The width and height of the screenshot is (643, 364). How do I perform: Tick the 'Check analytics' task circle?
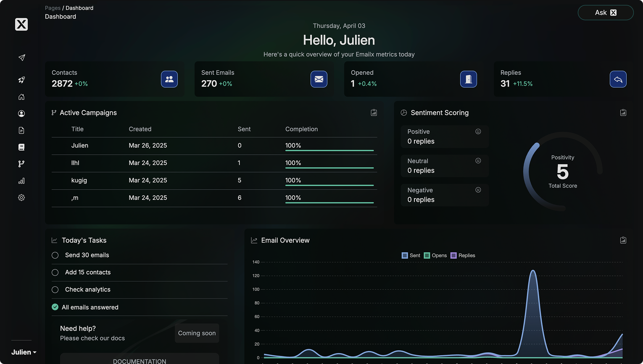pyautogui.click(x=55, y=290)
